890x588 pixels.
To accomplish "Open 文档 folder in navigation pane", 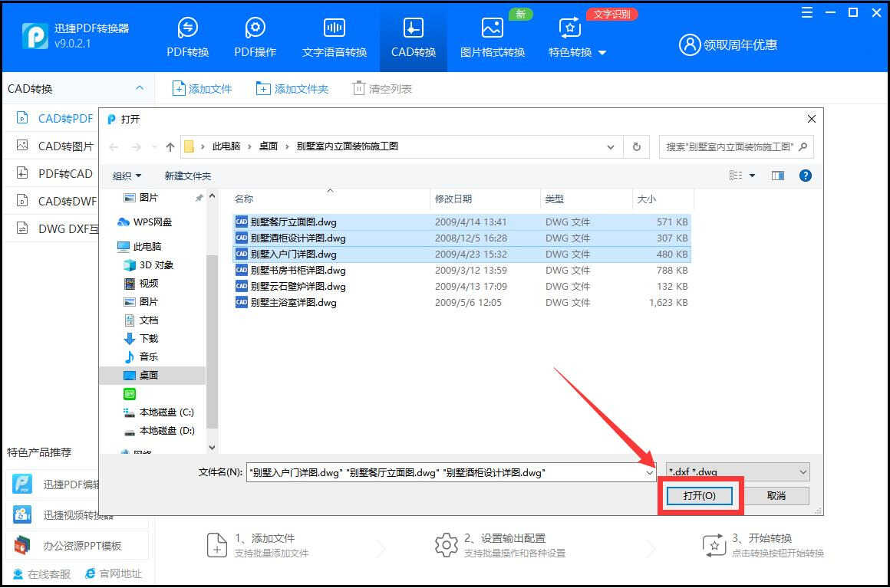I will 141,320.
